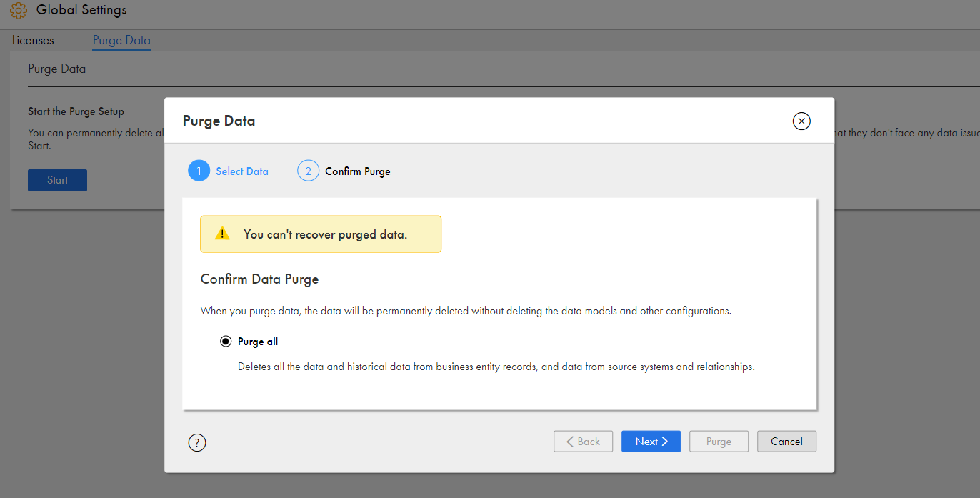Click the Start button in background page
Image resolution: width=980 pixels, height=498 pixels.
click(x=57, y=180)
